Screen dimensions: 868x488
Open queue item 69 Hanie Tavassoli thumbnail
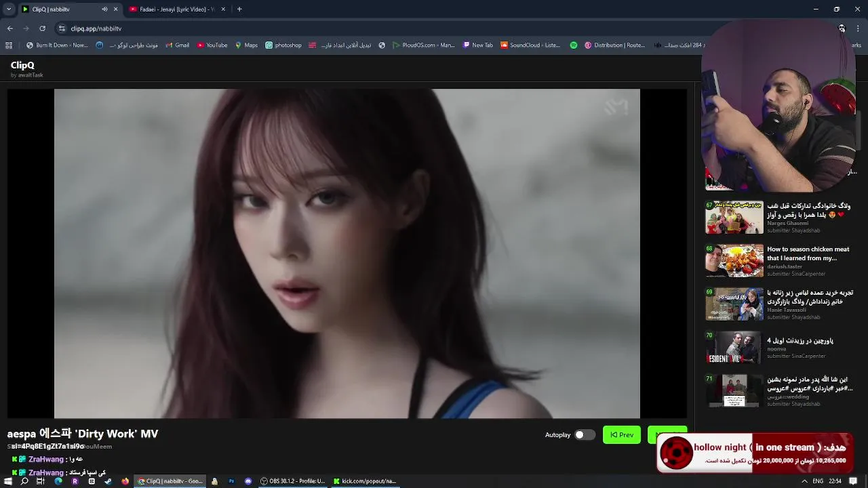coord(734,304)
